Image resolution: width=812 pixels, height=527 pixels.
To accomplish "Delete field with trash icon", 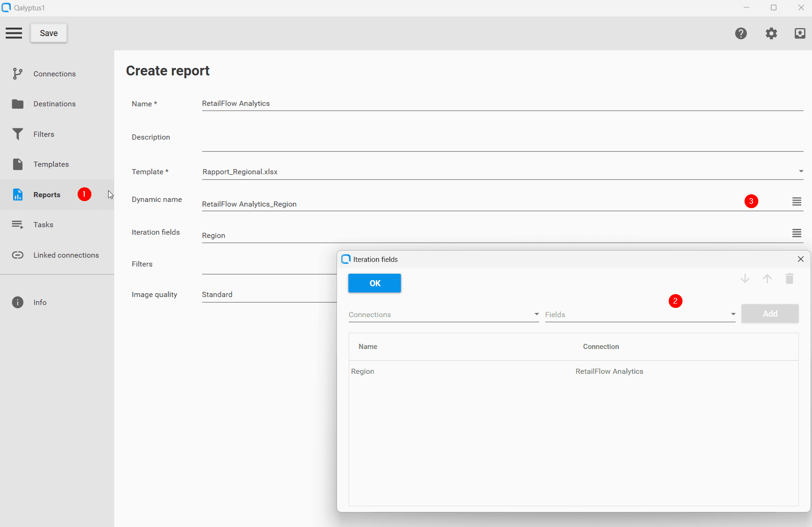I will pyautogui.click(x=790, y=279).
